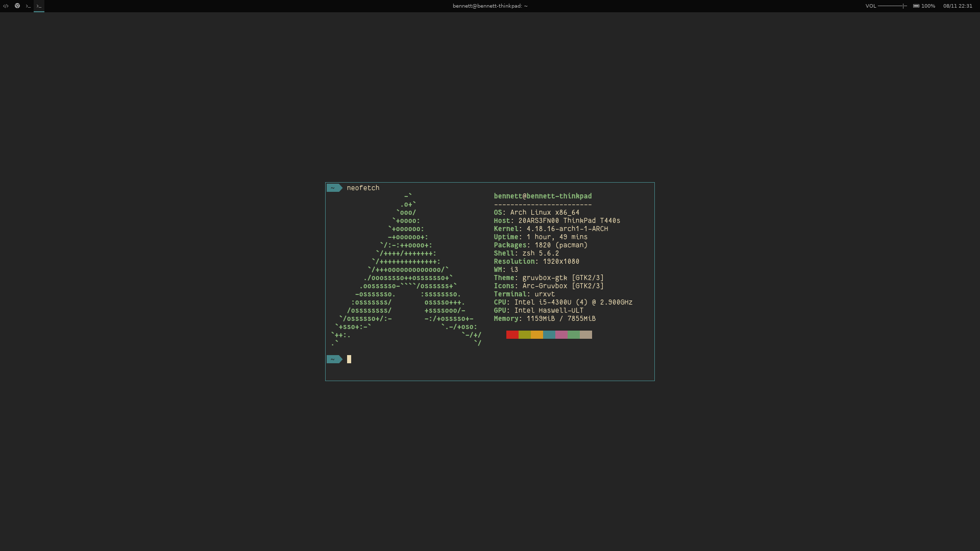Click the battery 100% text

[928, 6]
